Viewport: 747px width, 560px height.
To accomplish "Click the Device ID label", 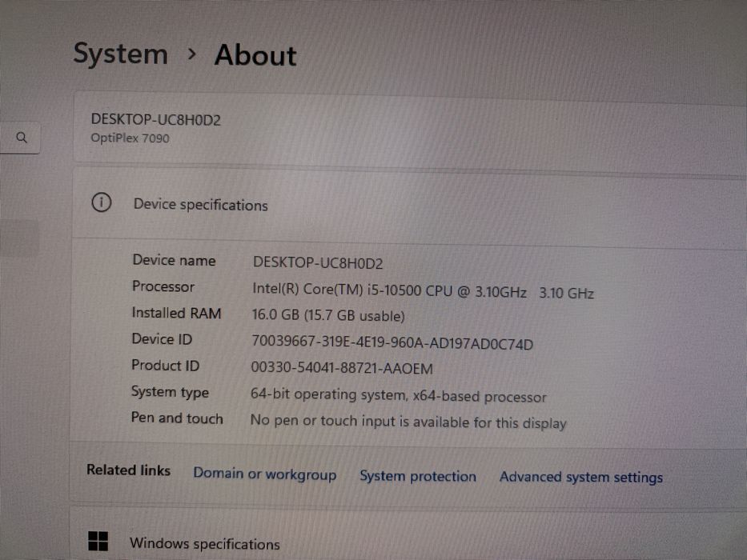I will tap(162, 339).
